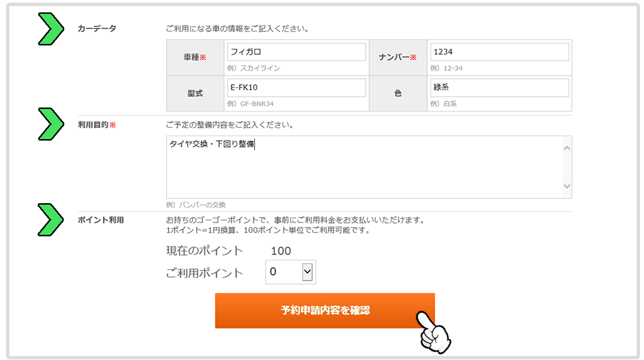The image size is (644, 360).
Task: Click the ポイント利用 section heading
Action: [101, 220]
